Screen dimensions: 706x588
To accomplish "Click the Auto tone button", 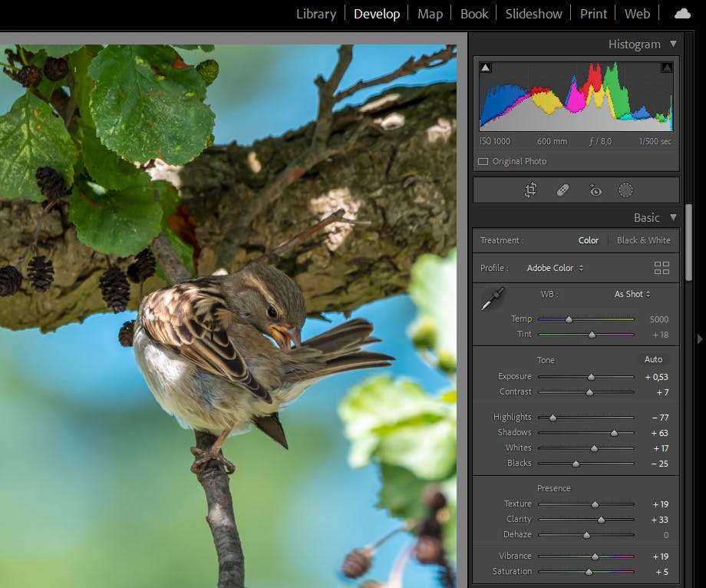I will tap(653, 359).
